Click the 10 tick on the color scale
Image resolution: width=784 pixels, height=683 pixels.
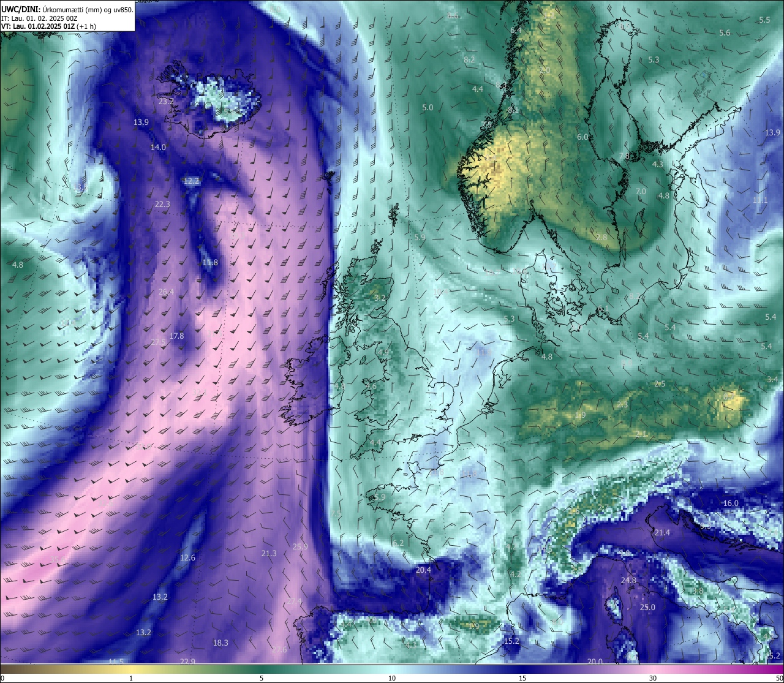click(x=392, y=678)
